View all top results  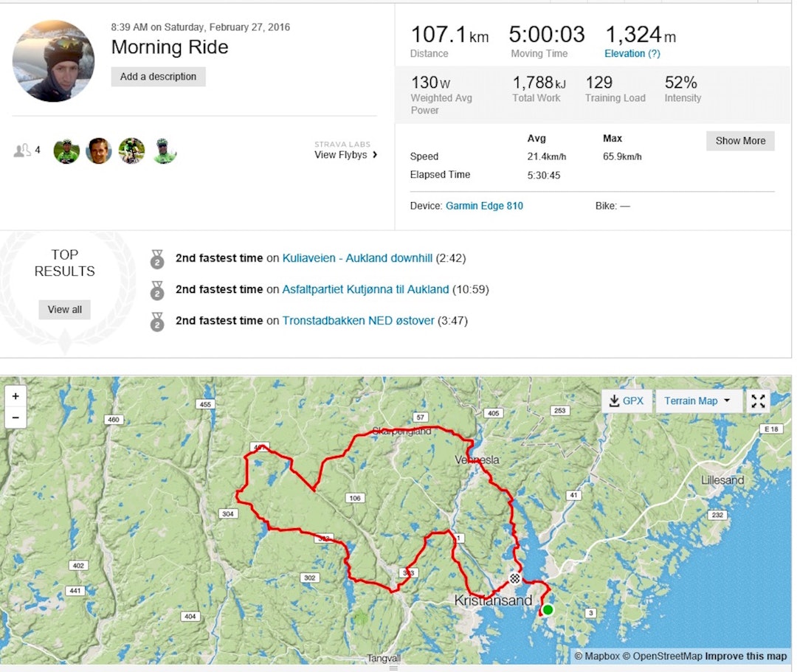[64, 310]
